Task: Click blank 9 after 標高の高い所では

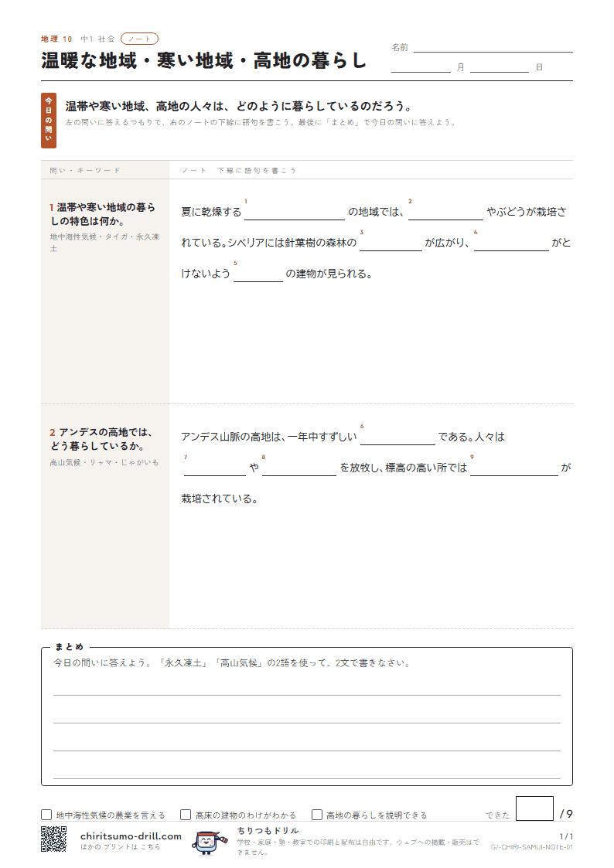Action: [x=514, y=468]
